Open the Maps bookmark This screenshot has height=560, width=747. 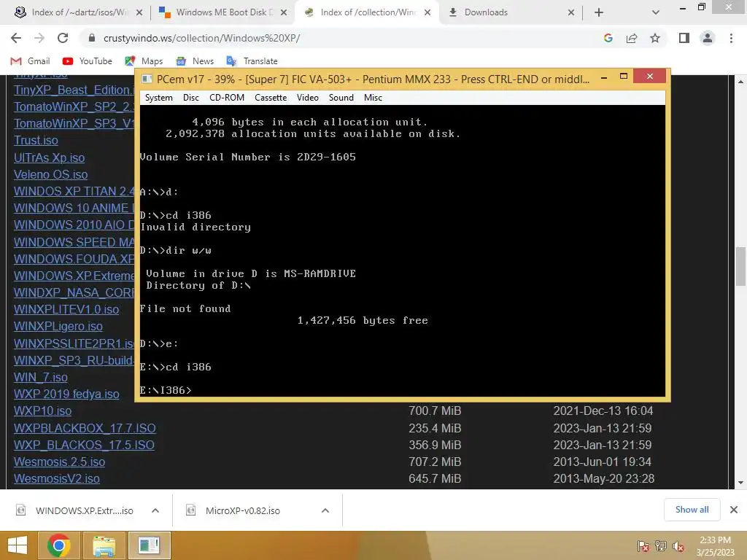(144, 61)
